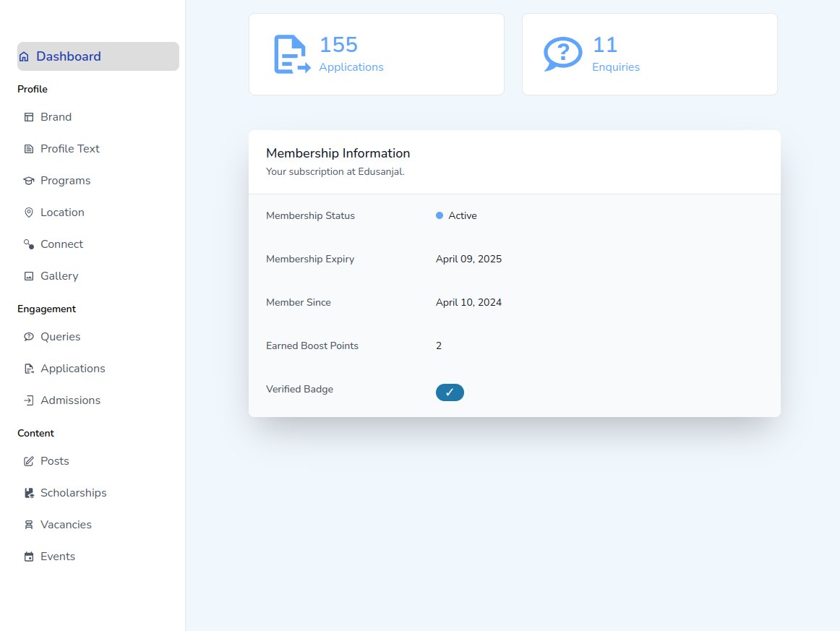Navigate to Admissions in sidebar

click(x=70, y=400)
